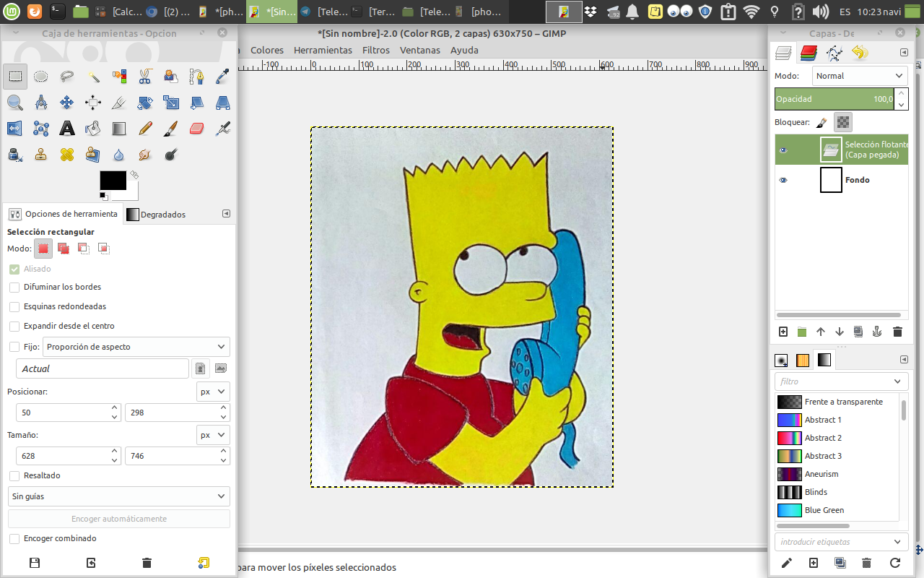Open the Capas panel configuration menu arrow
Image resolution: width=924 pixels, height=578 pixels.
[x=904, y=53]
